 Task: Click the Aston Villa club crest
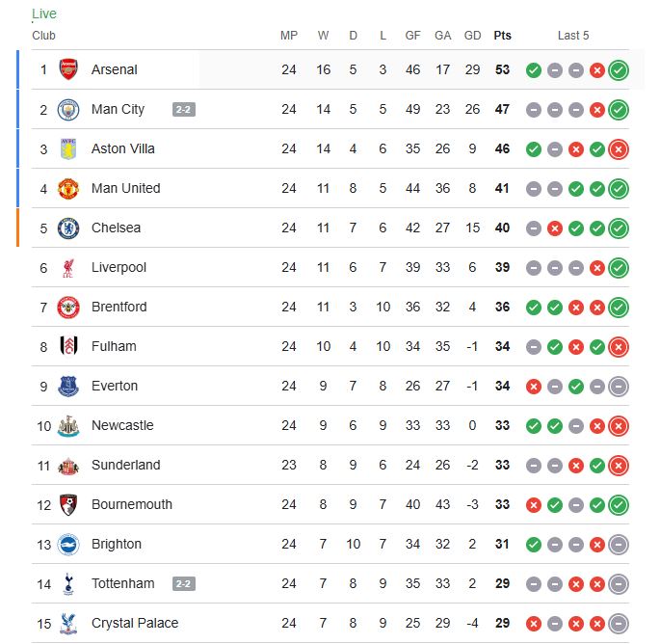click(x=67, y=148)
